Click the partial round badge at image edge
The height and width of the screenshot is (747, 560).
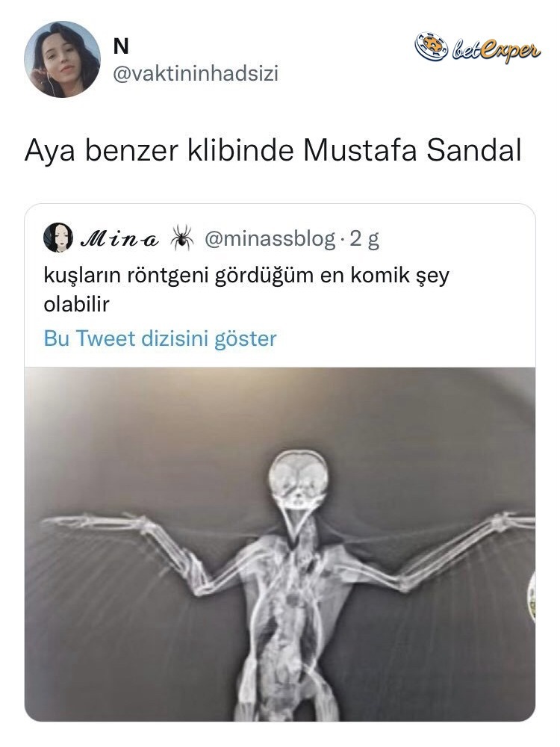531,596
